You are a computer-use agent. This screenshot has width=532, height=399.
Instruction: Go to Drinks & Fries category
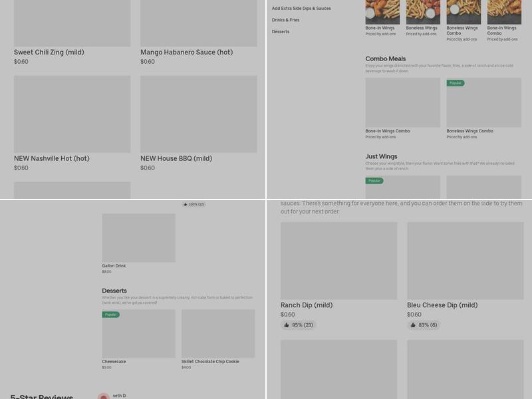pyautogui.click(x=285, y=20)
